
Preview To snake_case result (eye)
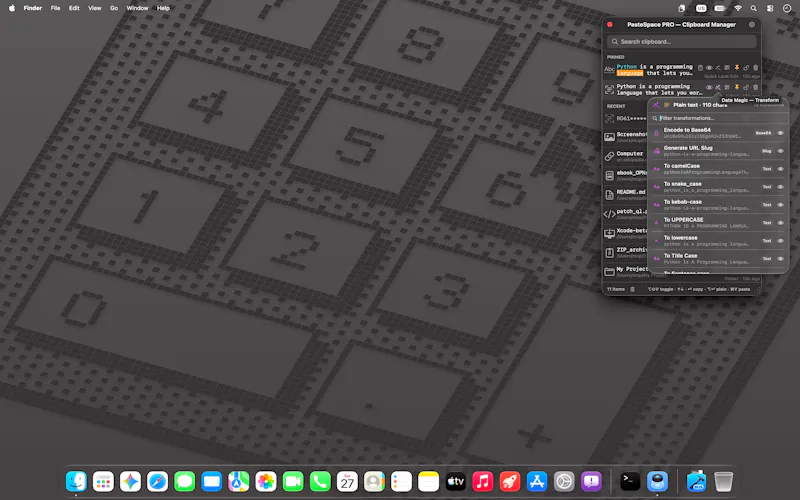[780, 187]
